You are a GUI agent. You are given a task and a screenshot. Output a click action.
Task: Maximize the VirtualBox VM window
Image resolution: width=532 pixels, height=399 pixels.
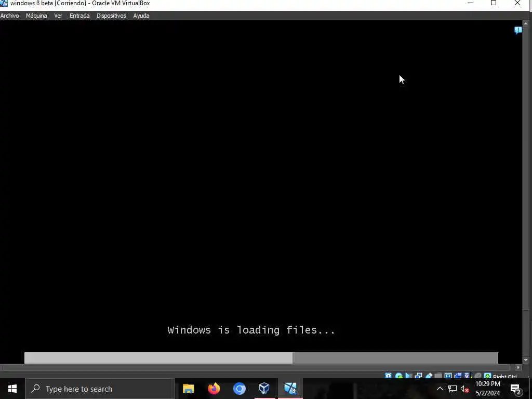pyautogui.click(x=494, y=3)
